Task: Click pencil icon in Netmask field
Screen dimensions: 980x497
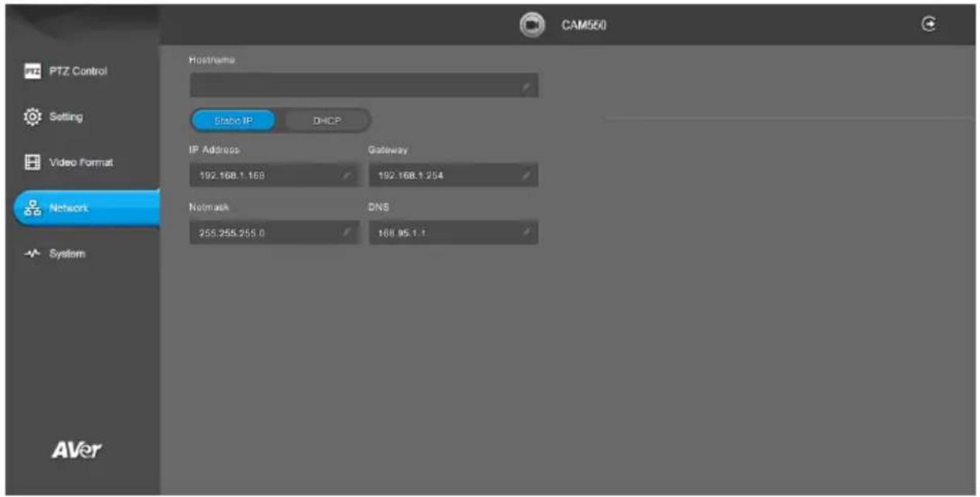Action: (347, 232)
